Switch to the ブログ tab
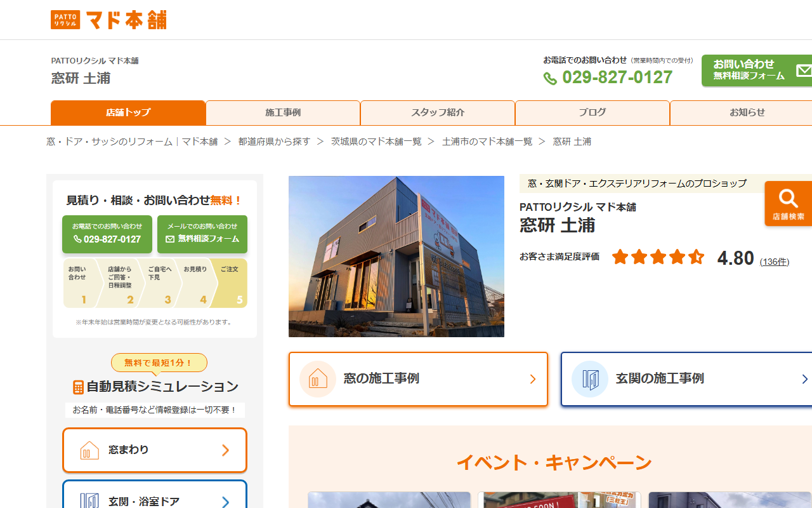The height and width of the screenshot is (508, 812). click(593, 112)
